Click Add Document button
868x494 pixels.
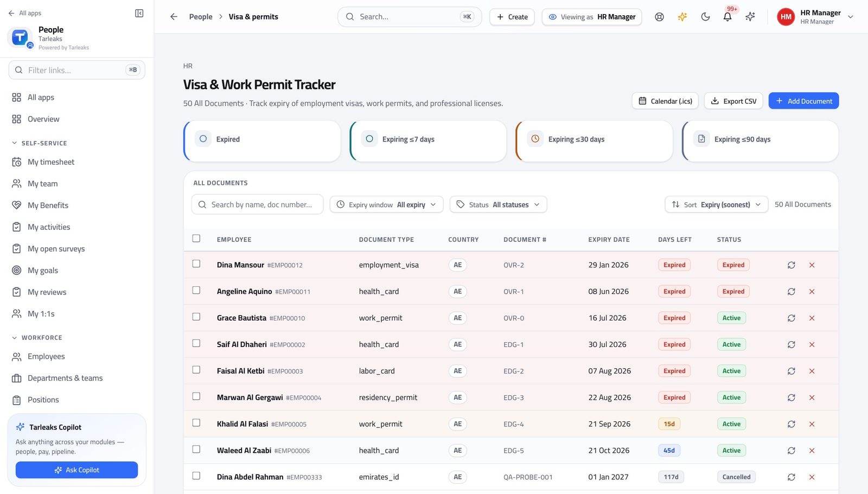[x=803, y=101]
